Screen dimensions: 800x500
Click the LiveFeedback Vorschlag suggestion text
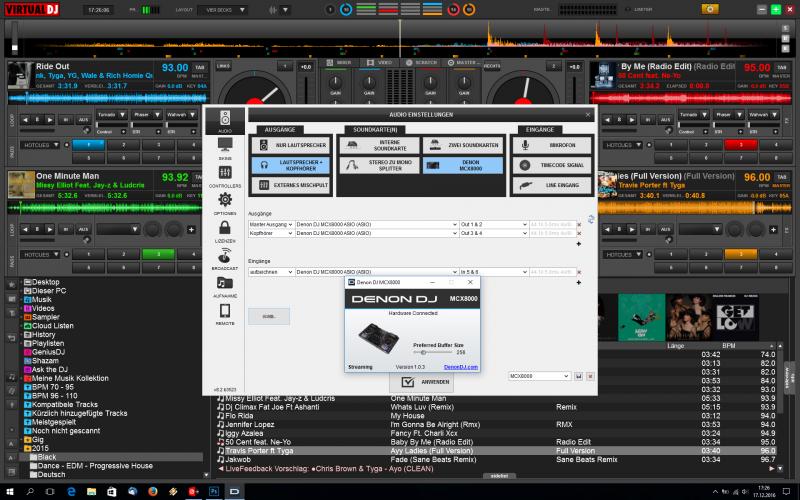[x=329, y=468]
